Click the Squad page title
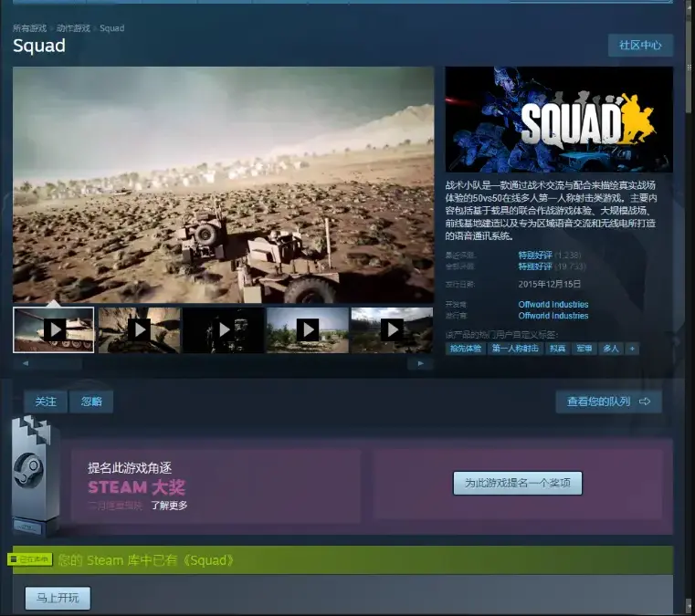Screen dimensions: 695x616 [x=39, y=46]
